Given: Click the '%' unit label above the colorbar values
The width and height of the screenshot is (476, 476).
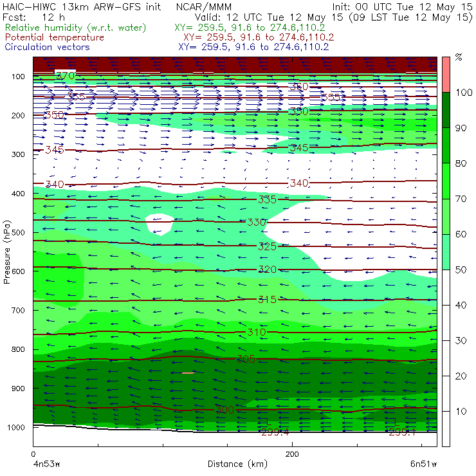Looking at the screenshot, I should 459,57.
